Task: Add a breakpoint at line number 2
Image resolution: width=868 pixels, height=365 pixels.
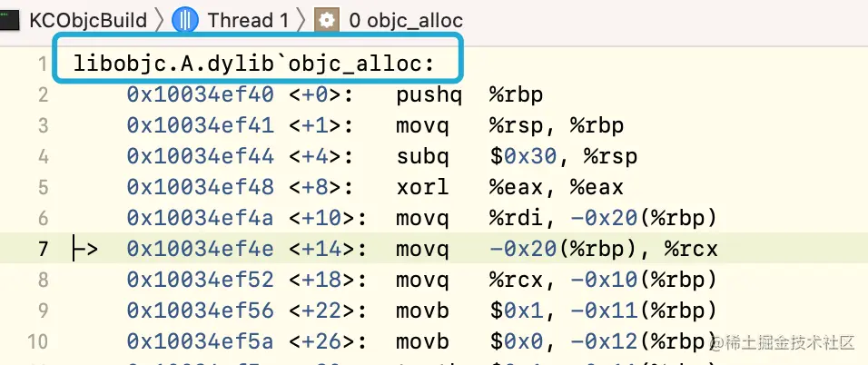Action: click(44, 94)
